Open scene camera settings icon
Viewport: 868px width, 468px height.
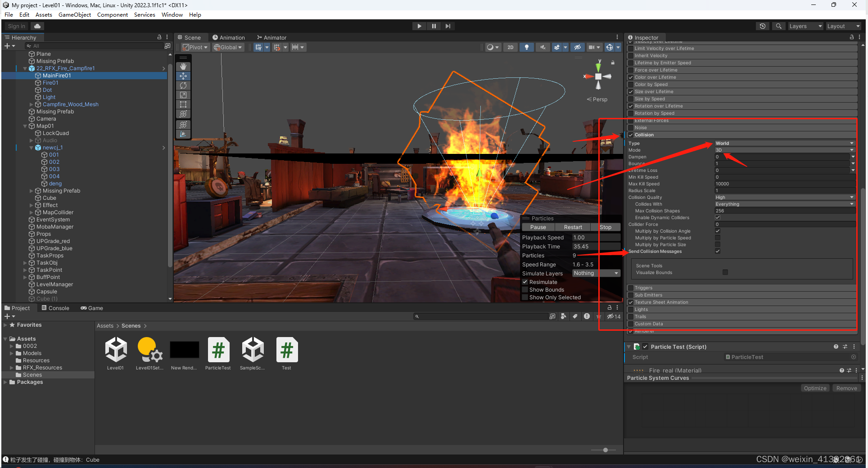[592, 47]
